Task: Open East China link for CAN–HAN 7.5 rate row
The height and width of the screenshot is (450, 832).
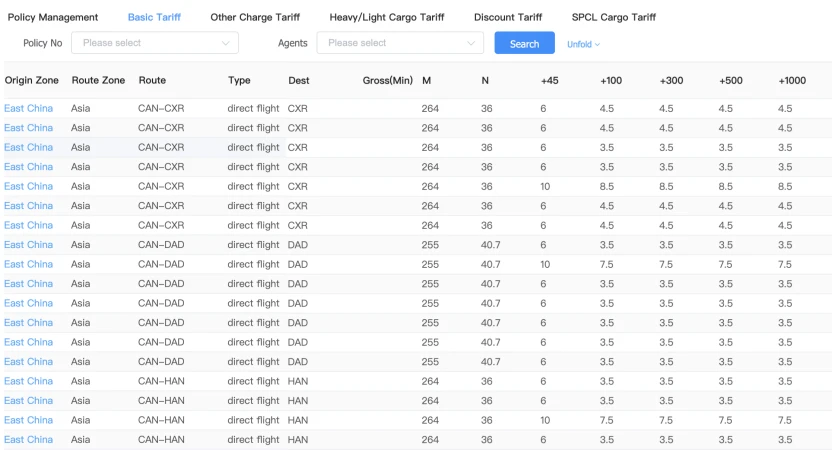Action: 29,420
